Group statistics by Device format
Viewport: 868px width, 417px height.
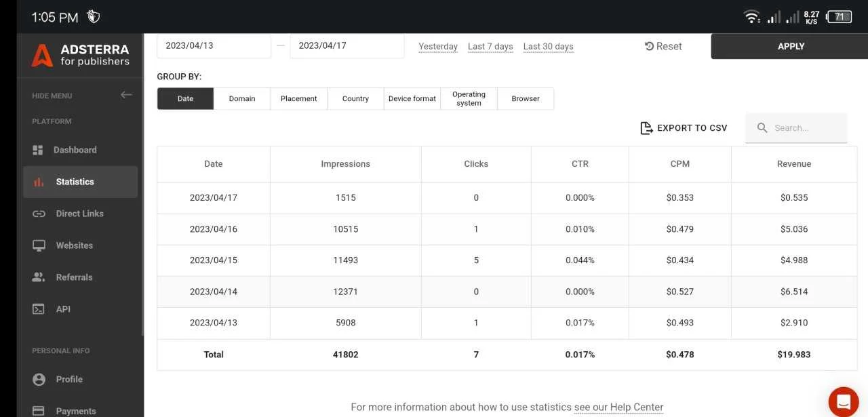(x=412, y=98)
